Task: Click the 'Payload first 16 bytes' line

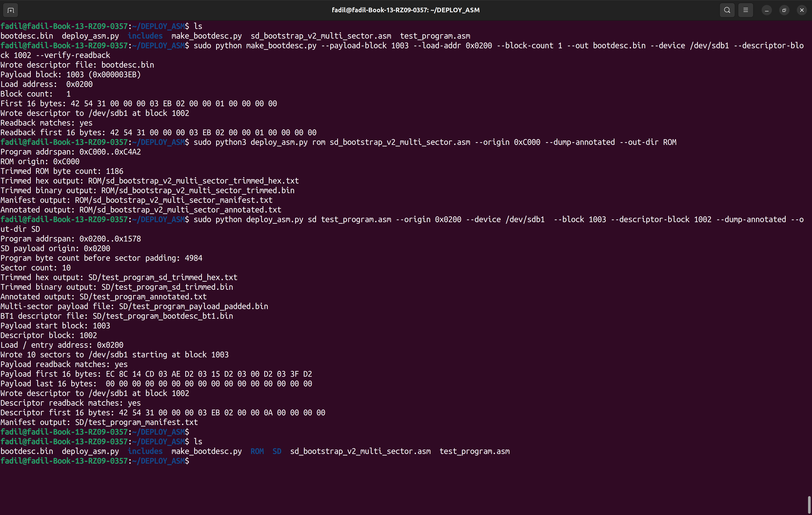Action: point(156,374)
